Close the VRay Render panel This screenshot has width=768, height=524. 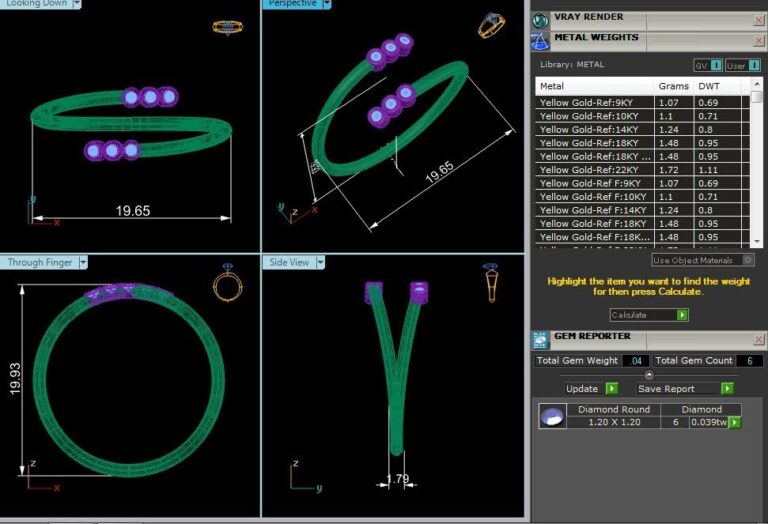(759, 20)
